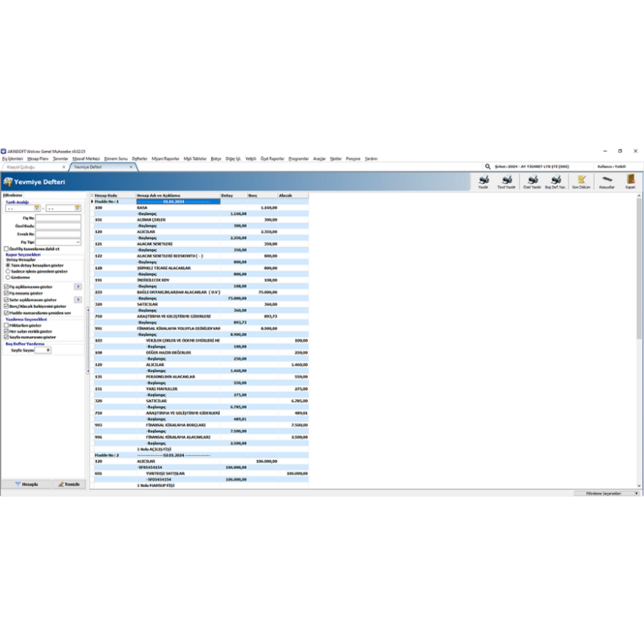
Task: Click the Boş Def. Yaz. icon
Action: [555, 181]
